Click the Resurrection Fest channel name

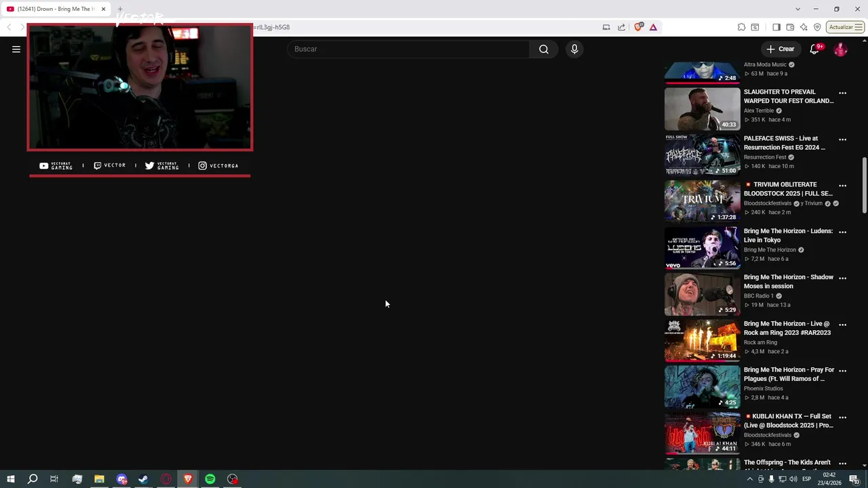765,157
